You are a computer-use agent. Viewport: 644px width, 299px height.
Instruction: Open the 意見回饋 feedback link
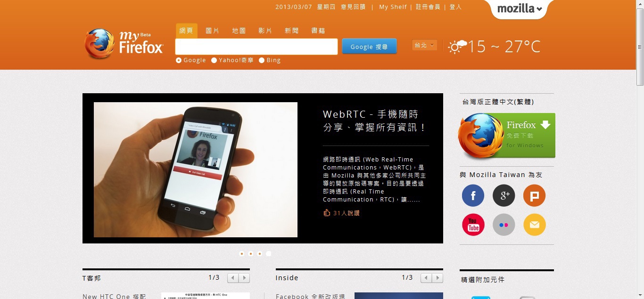click(x=353, y=7)
